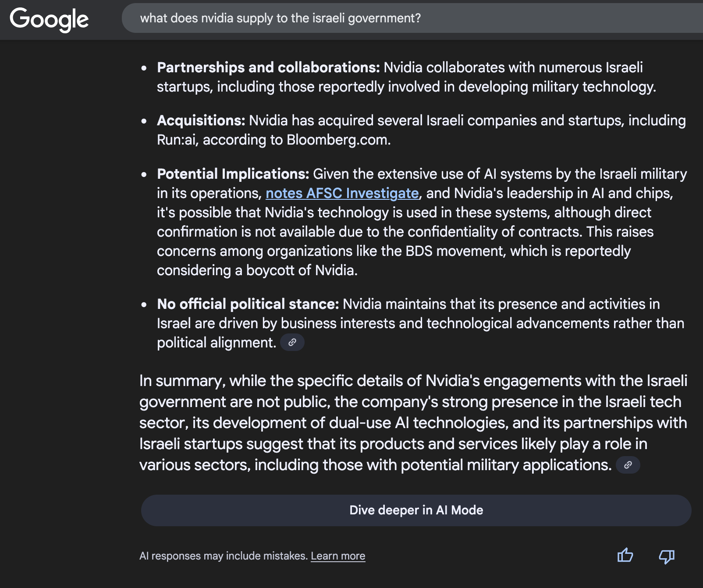
Task: Click the 'No official political stance:' heading
Action: 248,304
